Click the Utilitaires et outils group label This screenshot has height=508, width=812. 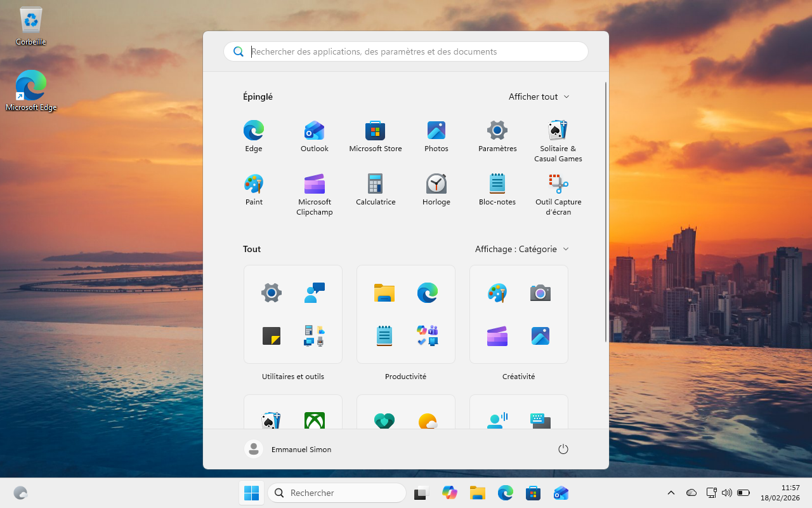coord(293,377)
